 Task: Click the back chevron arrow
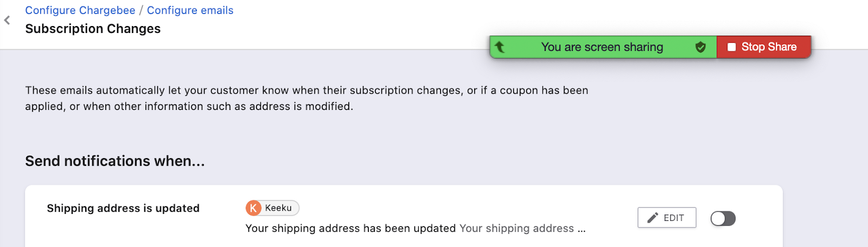tap(7, 21)
